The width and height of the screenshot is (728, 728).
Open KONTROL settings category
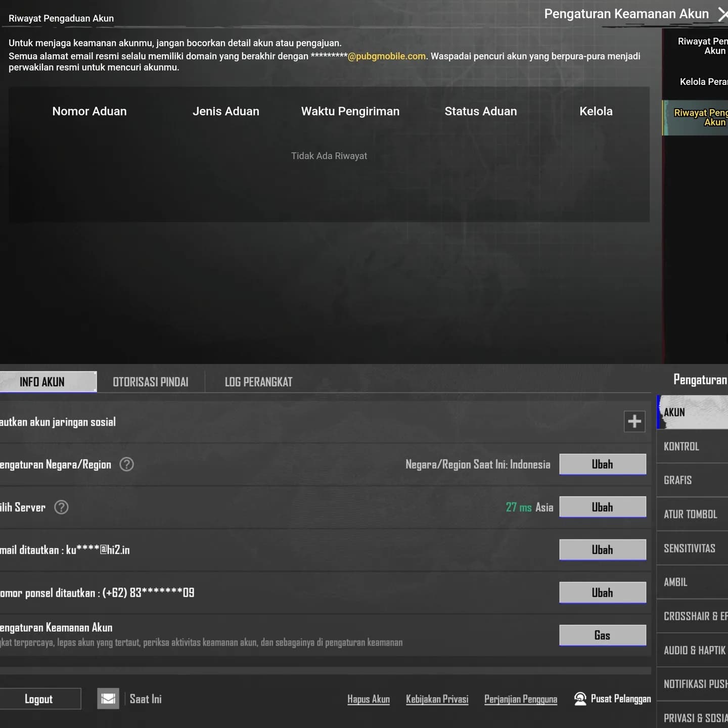click(x=692, y=446)
